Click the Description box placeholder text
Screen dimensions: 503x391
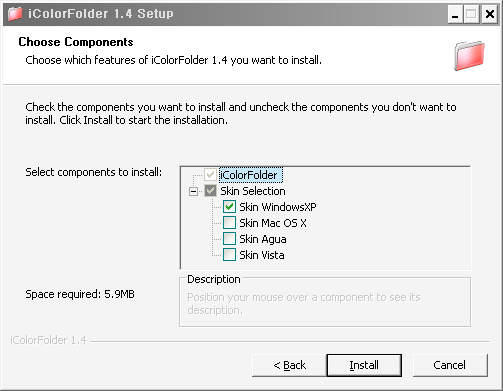pyautogui.click(x=304, y=304)
